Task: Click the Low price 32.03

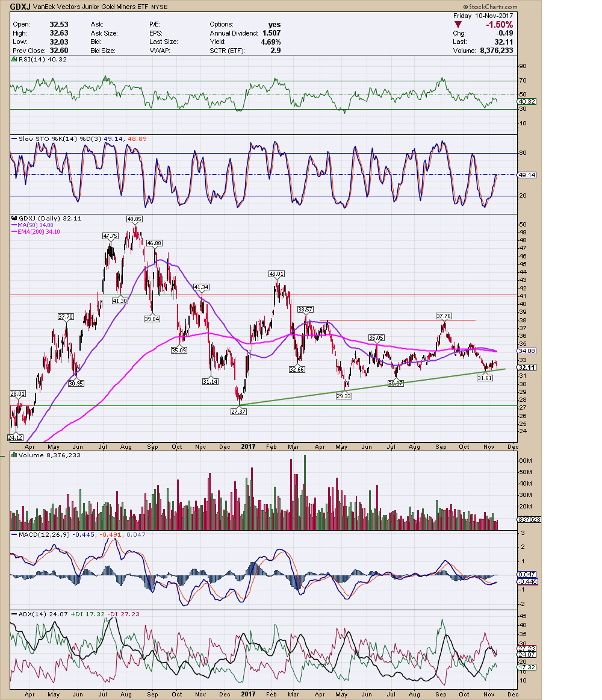Action: pos(59,42)
